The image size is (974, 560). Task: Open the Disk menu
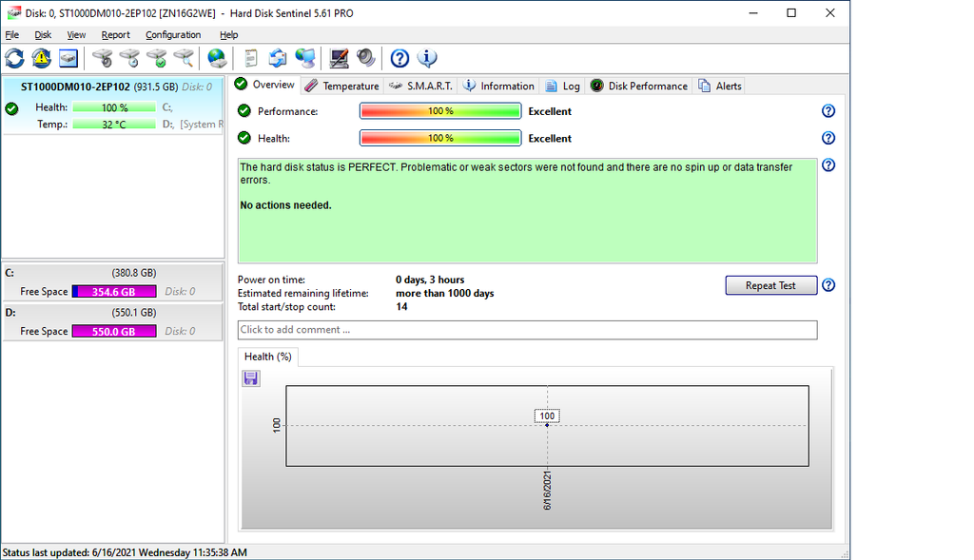pyautogui.click(x=43, y=35)
